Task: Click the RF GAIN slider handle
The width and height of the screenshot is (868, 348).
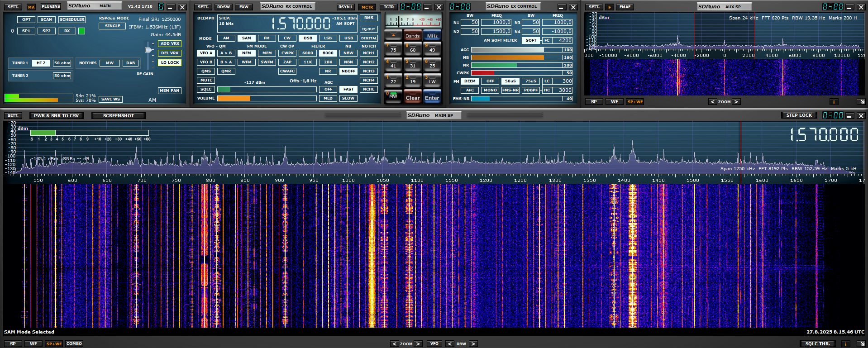Action: (x=148, y=50)
